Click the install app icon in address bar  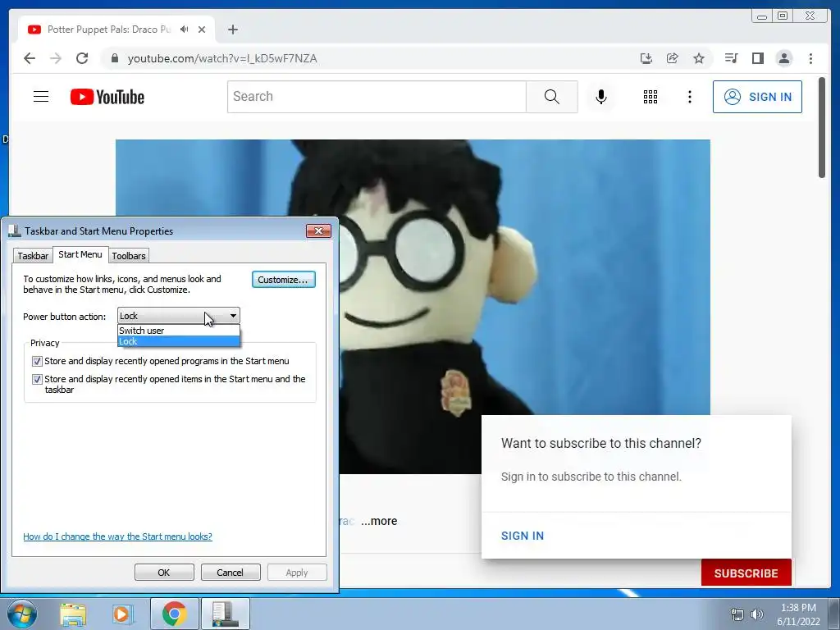tap(646, 58)
